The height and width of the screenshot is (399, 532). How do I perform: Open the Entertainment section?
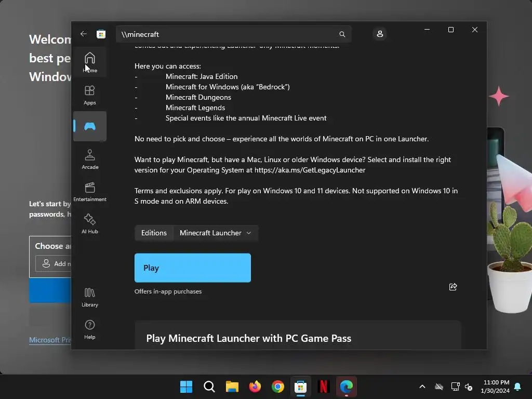point(90,192)
